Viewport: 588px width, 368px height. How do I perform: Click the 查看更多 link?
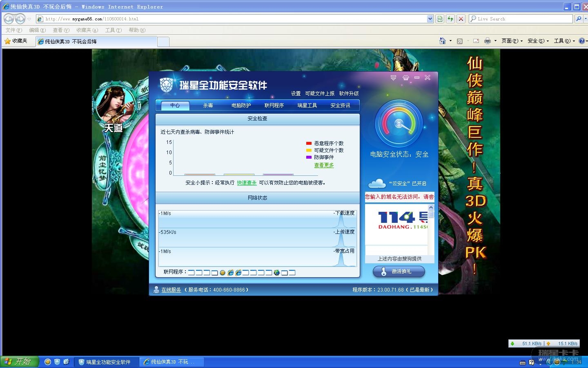pyautogui.click(x=324, y=165)
